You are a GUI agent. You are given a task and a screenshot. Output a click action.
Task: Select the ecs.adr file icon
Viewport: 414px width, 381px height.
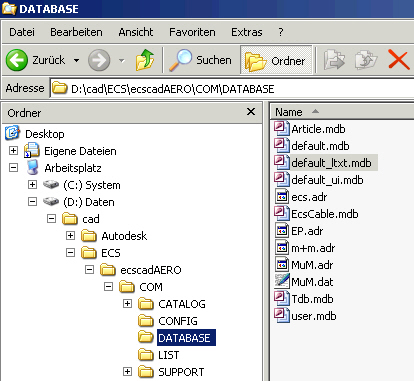(x=281, y=197)
